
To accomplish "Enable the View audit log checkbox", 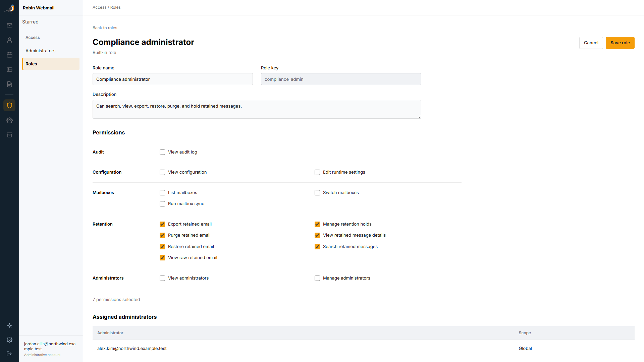I will 162,152.
